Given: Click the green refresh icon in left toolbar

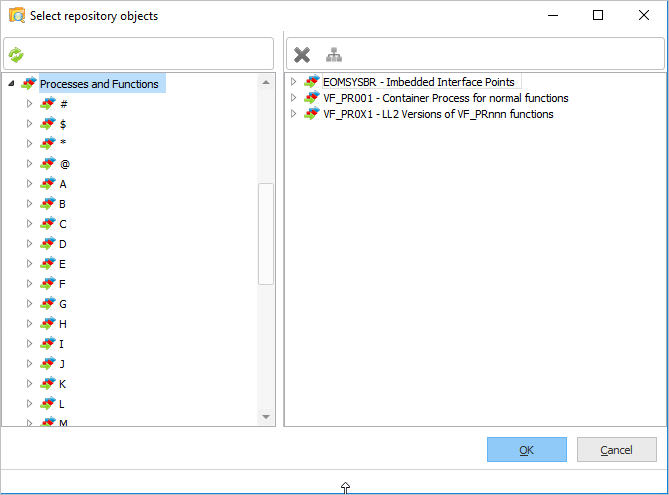Looking at the screenshot, I should click(x=15, y=55).
